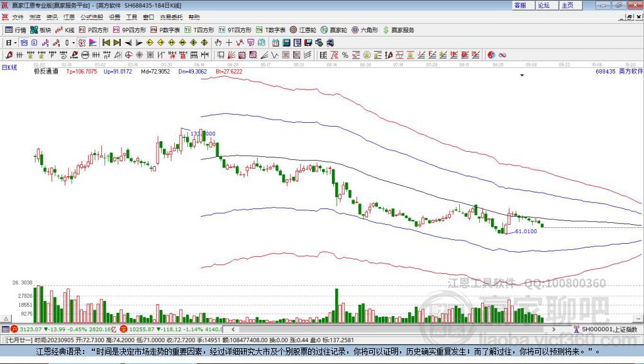The height and width of the screenshot is (364, 644).
Task: Click the 61.0100 low price label
Action: click(x=526, y=232)
